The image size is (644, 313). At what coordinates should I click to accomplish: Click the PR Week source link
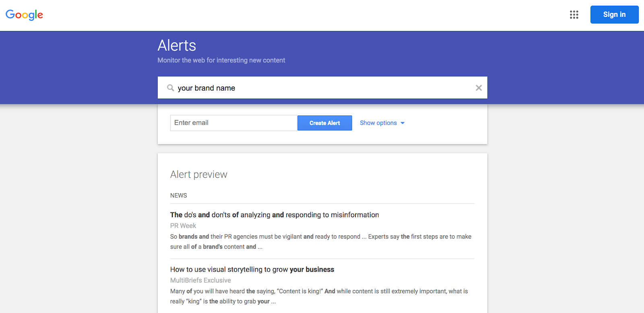click(x=183, y=226)
